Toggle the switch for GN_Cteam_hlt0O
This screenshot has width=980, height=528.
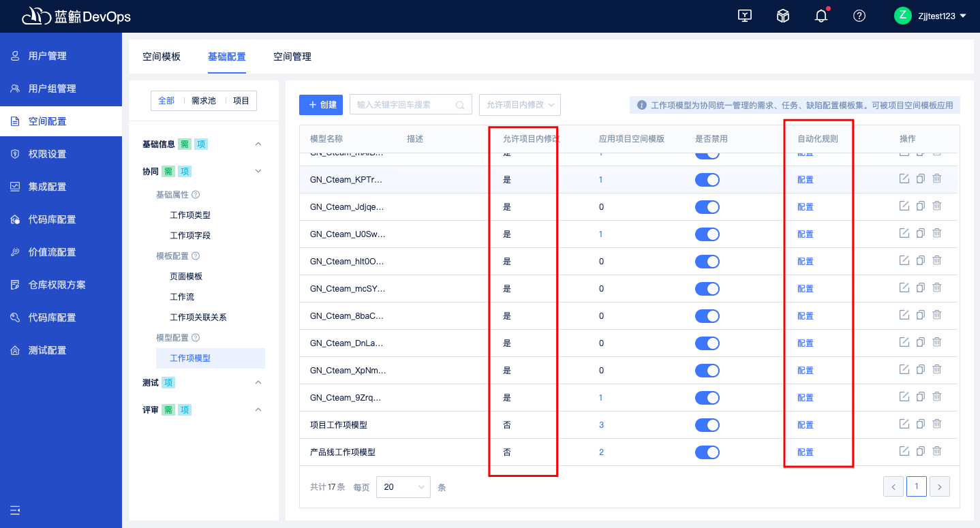pos(707,262)
